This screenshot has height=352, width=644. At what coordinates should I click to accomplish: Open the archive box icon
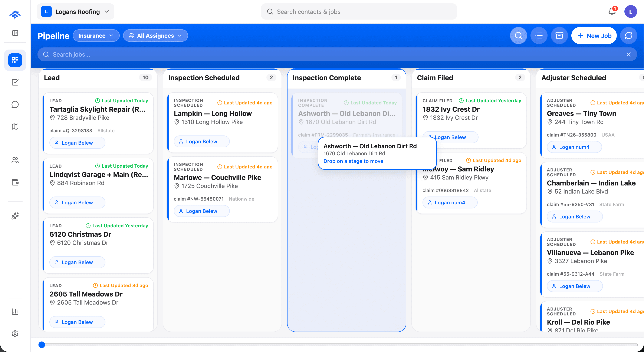[x=559, y=36]
